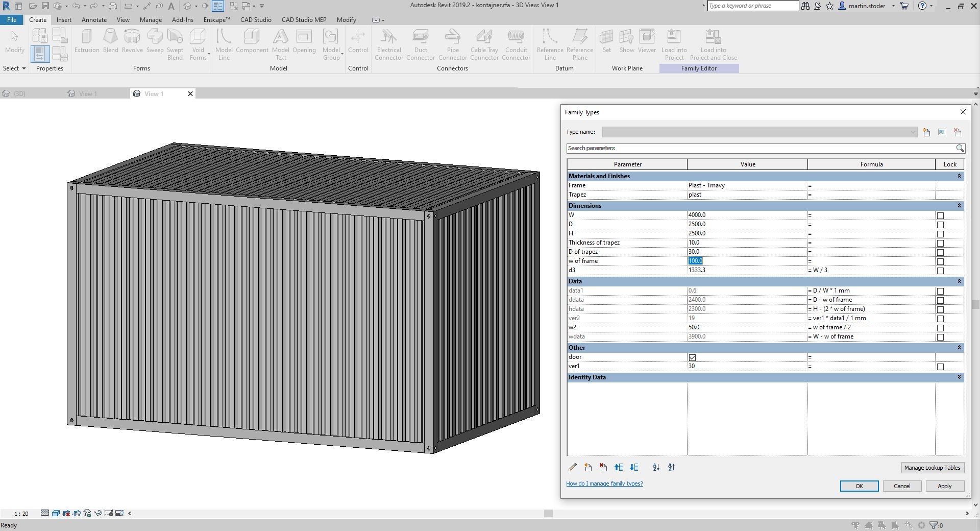980x531 pixels.
Task: Add a Duct Connector
Action: click(x=420, y=43)
